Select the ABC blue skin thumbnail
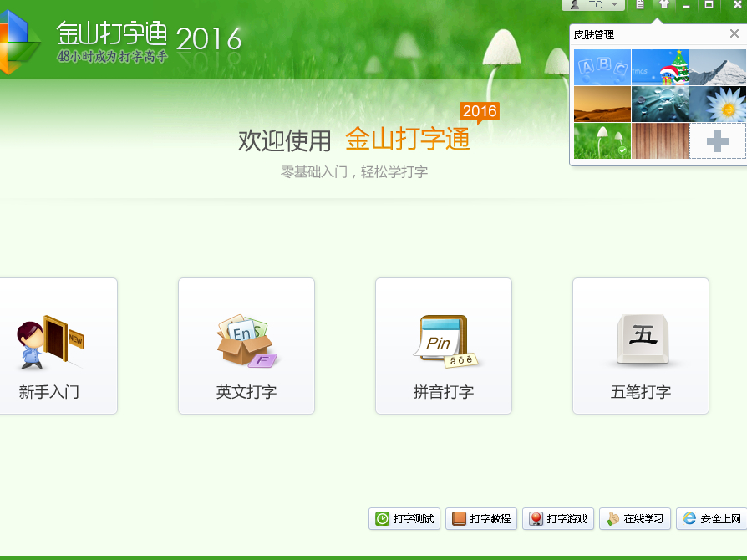 point(602,67)
